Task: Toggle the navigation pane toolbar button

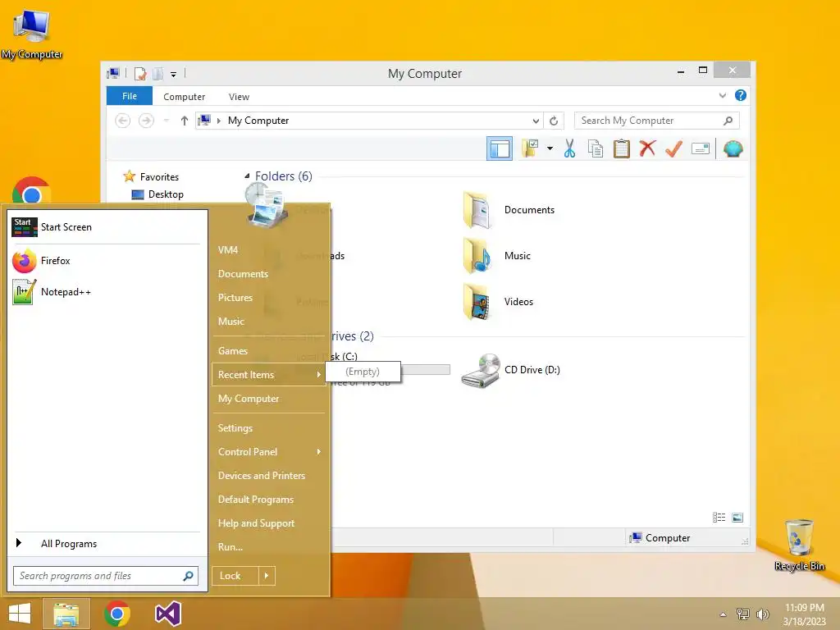Action: click(500, 148)
